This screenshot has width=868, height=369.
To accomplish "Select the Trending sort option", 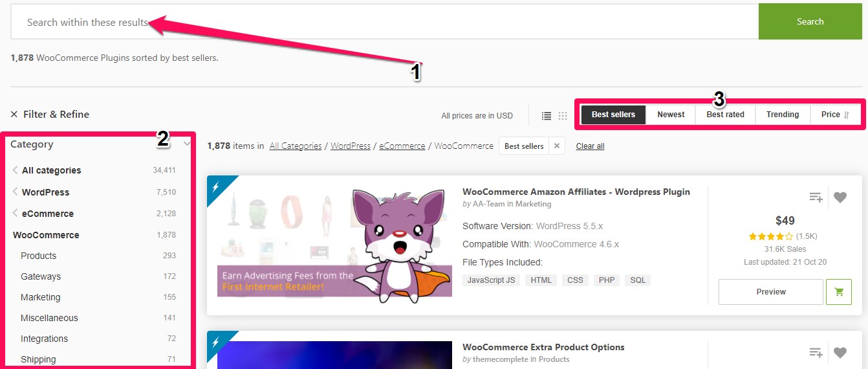I will (783, 115).
